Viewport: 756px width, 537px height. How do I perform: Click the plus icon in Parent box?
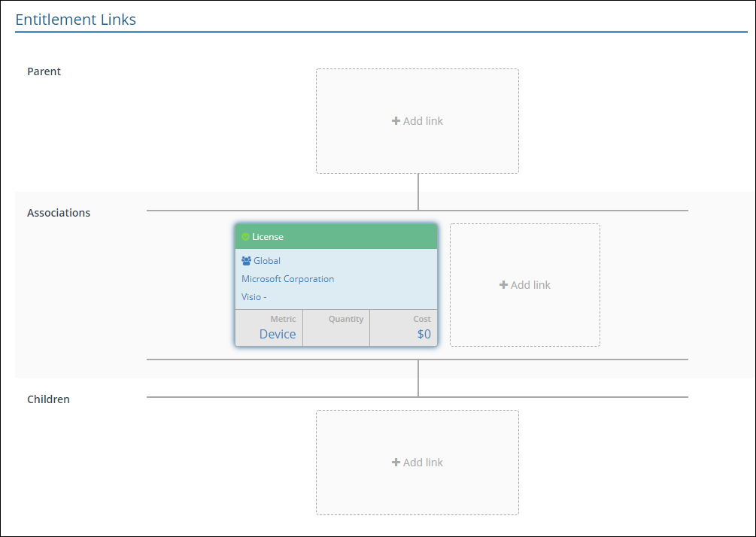click(396, 121)
